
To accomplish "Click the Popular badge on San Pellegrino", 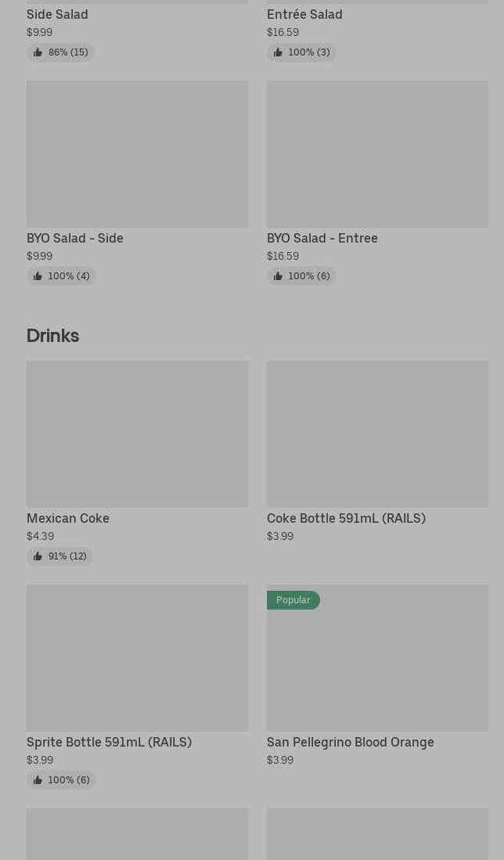I will (293, 600).
